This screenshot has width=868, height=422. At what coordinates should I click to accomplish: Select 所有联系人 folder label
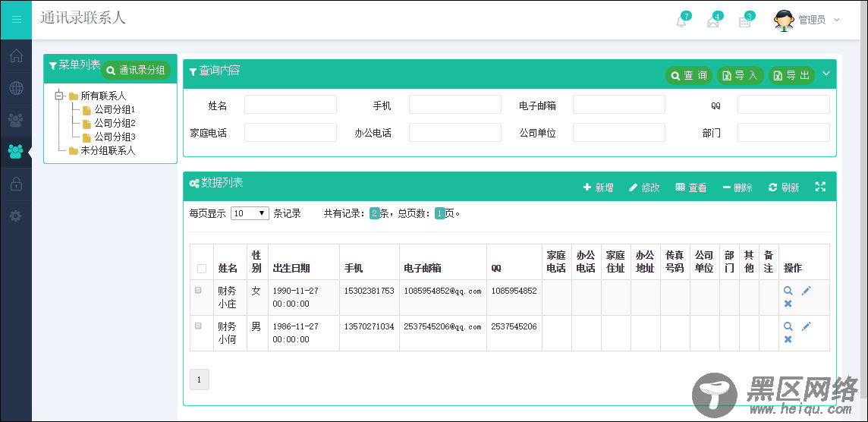point(103,96)
